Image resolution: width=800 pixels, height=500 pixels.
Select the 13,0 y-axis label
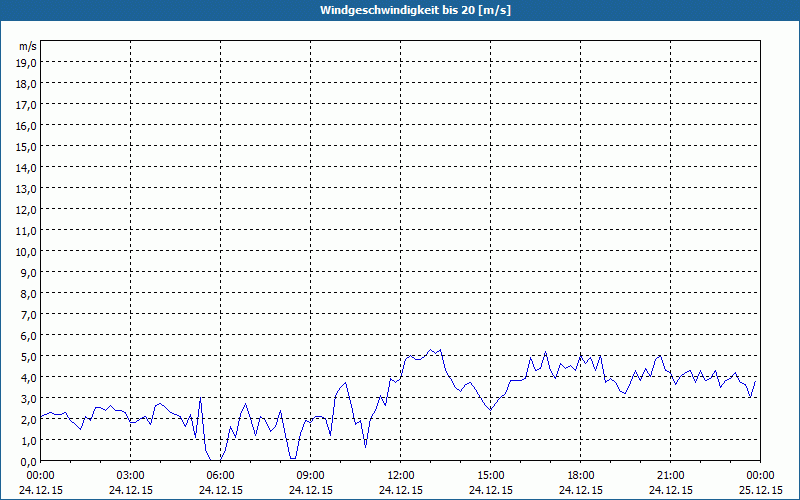tap(26, 189)
